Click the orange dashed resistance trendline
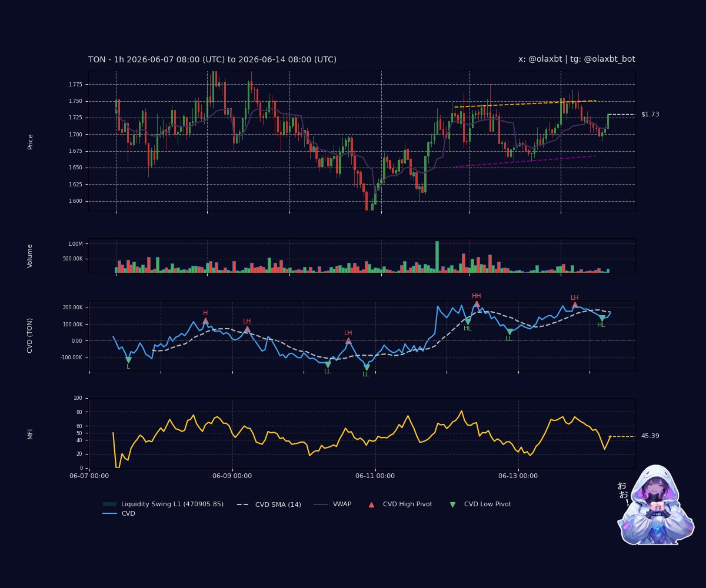The image size is (706, 588). tap(525, 104)
